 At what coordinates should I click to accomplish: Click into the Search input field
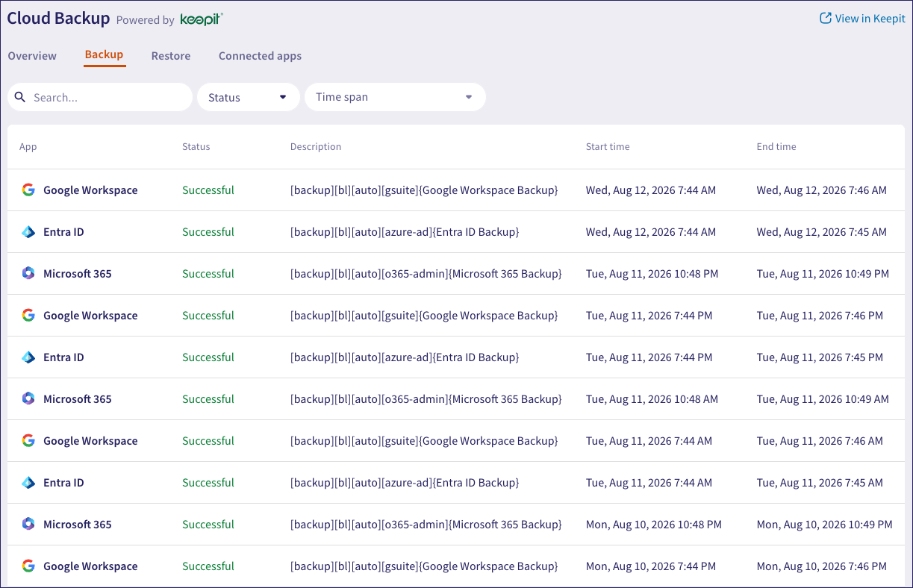click(x=100, y=97)
